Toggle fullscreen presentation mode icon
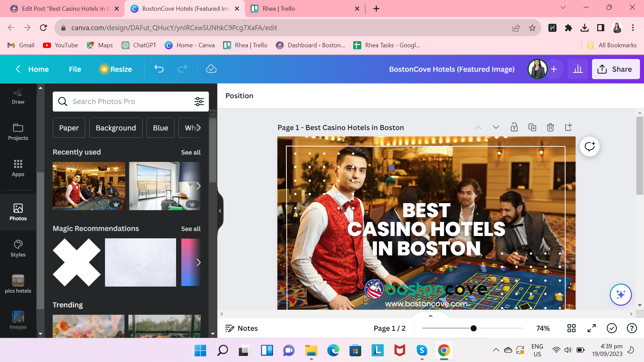The width and height of the screenshot is (644, 362). click(x=591, y=328)
